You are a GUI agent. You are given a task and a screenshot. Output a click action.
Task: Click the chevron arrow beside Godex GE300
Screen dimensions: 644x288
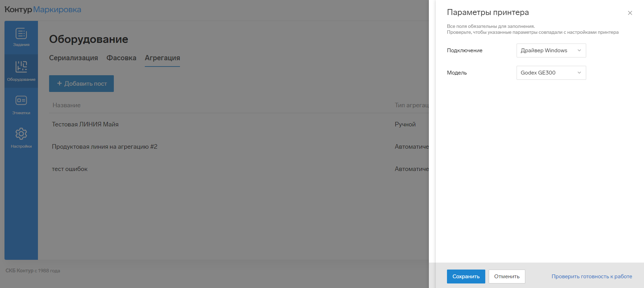tap(579, 73)
